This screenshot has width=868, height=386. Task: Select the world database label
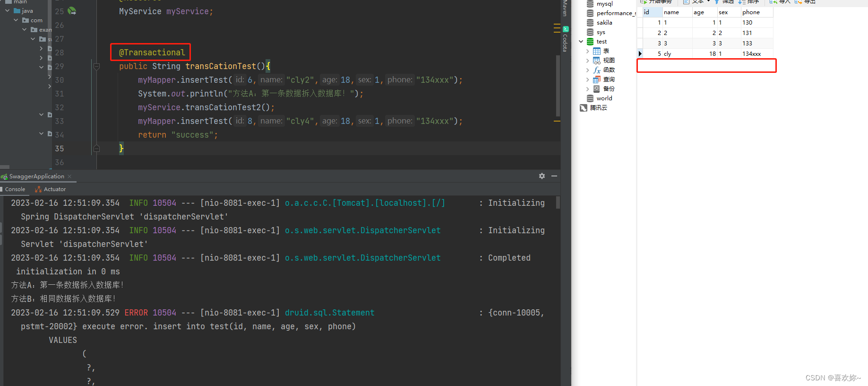click(x=604, y=98)
